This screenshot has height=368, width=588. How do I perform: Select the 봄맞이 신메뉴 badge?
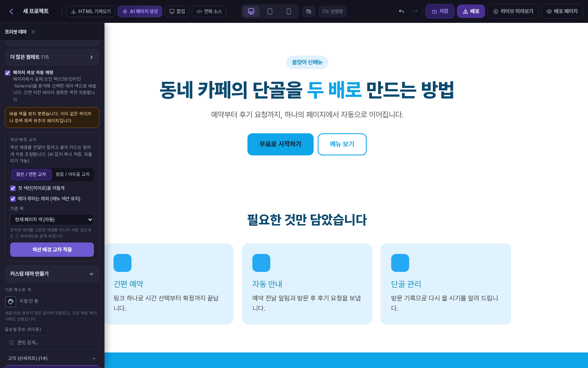(x=307, y=63)
